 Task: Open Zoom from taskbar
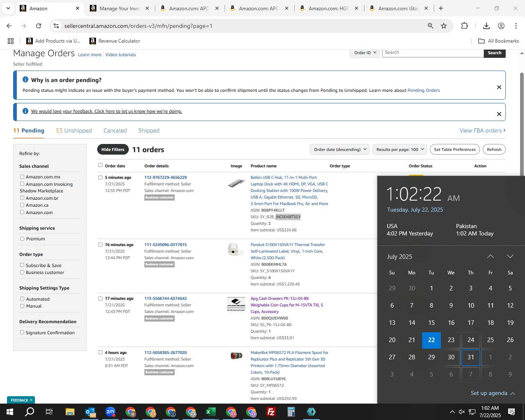[x=110, y=412]
